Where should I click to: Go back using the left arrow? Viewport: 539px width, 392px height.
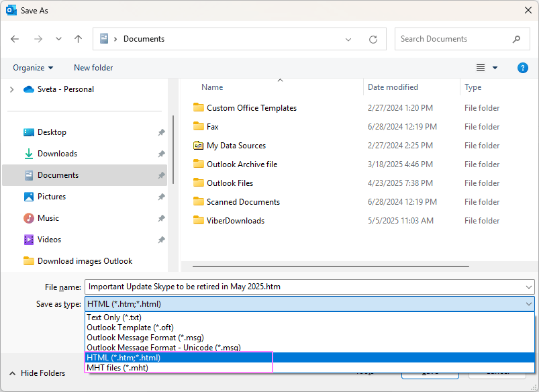tap(15, 39)
